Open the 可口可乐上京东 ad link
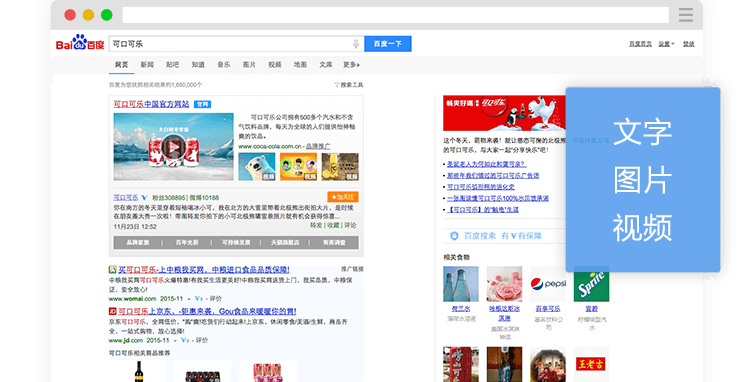Viewport: 751px width, 382px height. (x=207, y=311)
